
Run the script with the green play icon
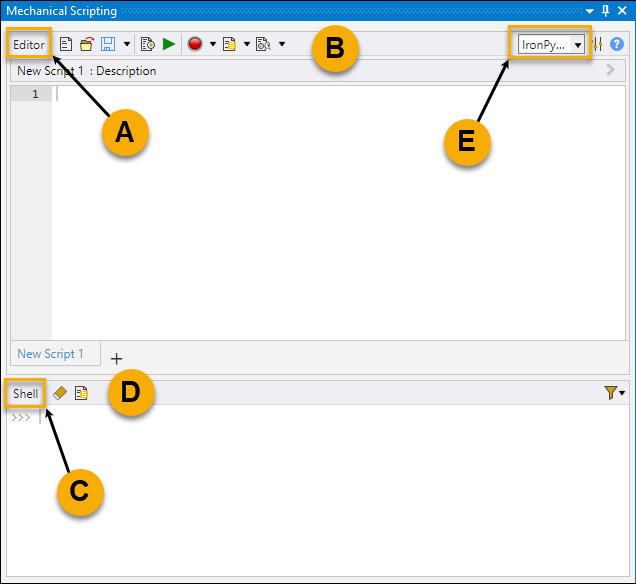click(x=169, y=44)
